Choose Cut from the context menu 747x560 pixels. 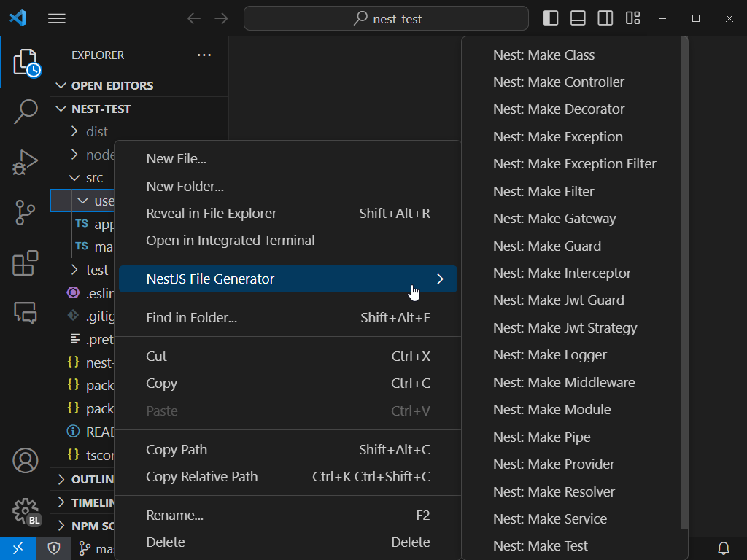[287, 356]
